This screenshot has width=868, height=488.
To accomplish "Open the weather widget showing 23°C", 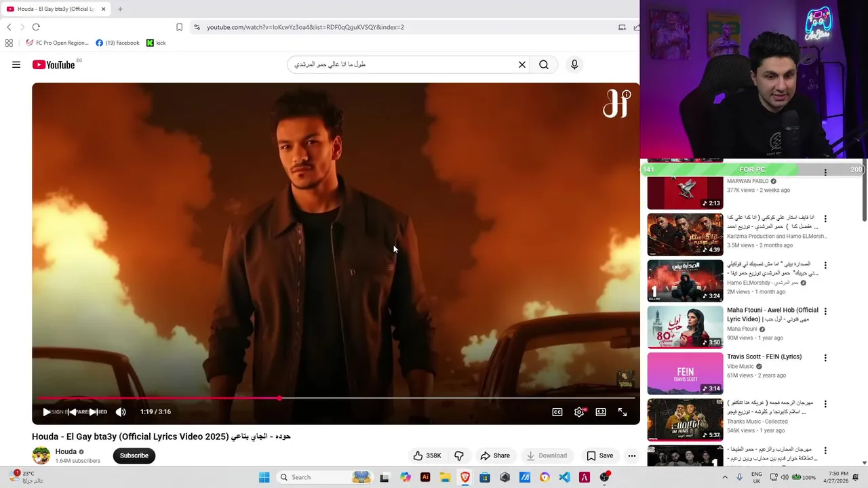I will pos(27,477).
